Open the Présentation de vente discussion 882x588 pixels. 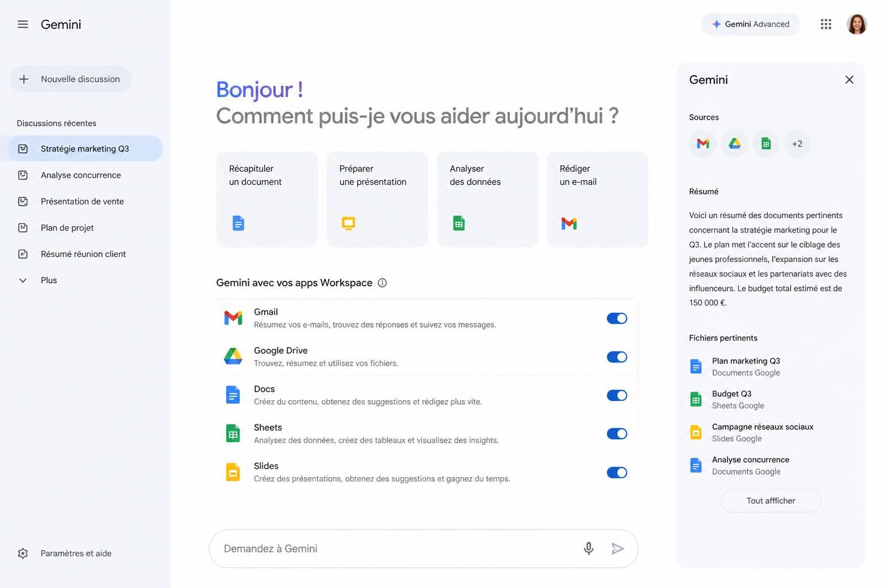click(86, 202)
